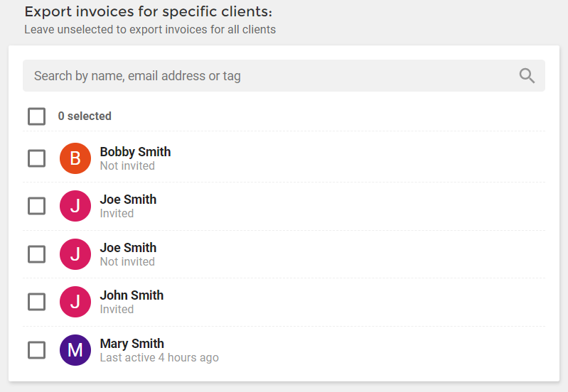Open the Bobby Smith client name

click(x=135, y=152)
